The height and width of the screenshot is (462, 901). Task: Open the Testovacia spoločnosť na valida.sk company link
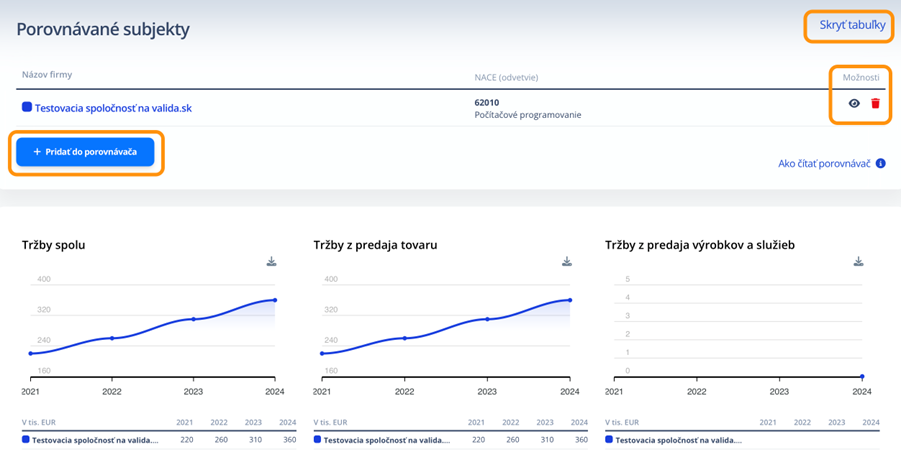click(112, 108)
